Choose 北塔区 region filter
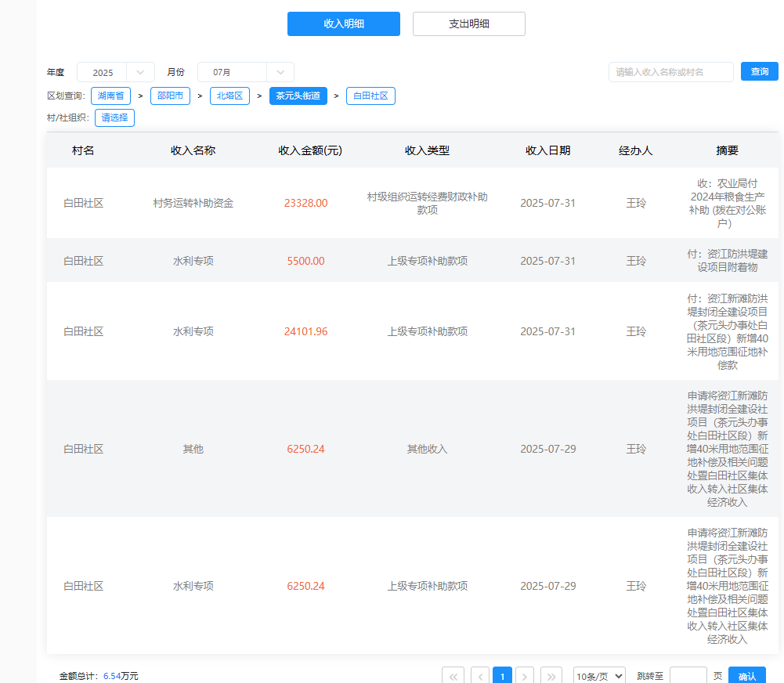The height and width of the screenshot is (683, 784). 229,96
